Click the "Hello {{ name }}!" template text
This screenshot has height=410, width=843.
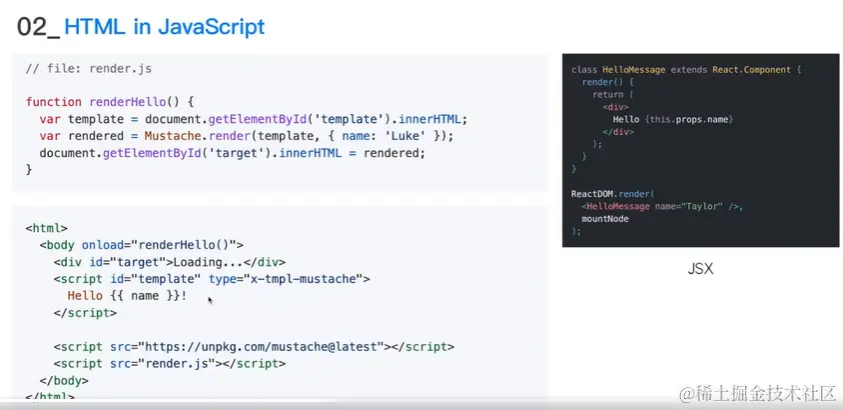pos(127,296)
